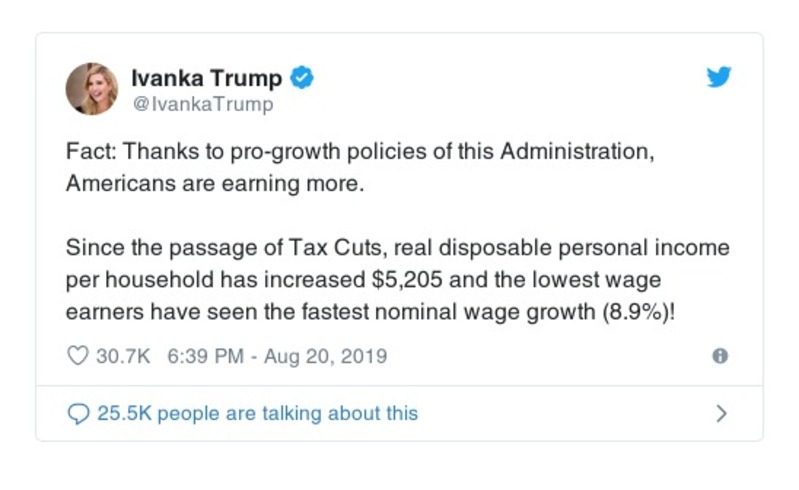This screenshot has height=490, width=799.
Task: Like the tweet with the heart icon
Action: (x=78, y=356)
